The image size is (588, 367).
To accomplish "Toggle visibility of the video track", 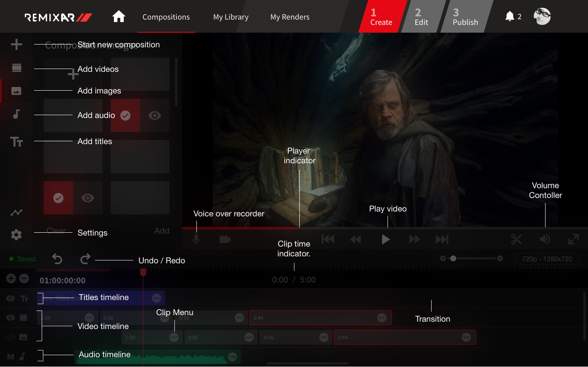I will click(11, 318).
